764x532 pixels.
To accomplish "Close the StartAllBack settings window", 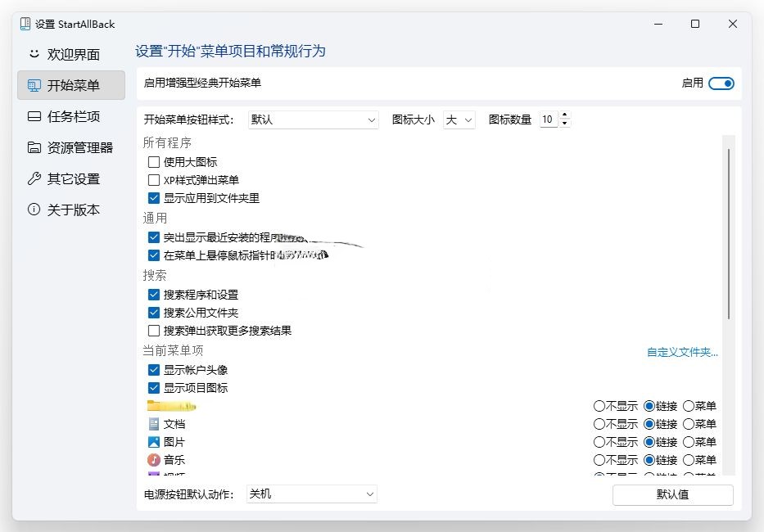I will (732, 24).
